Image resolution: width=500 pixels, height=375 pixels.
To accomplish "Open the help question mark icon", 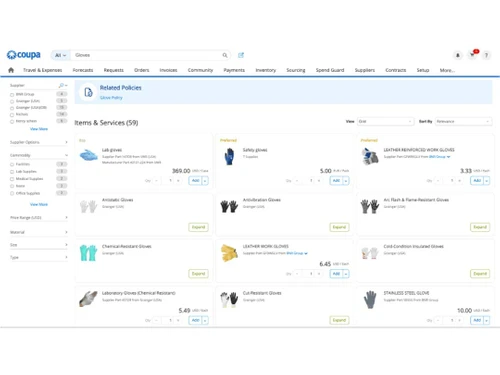I will [x=486, y=55].
